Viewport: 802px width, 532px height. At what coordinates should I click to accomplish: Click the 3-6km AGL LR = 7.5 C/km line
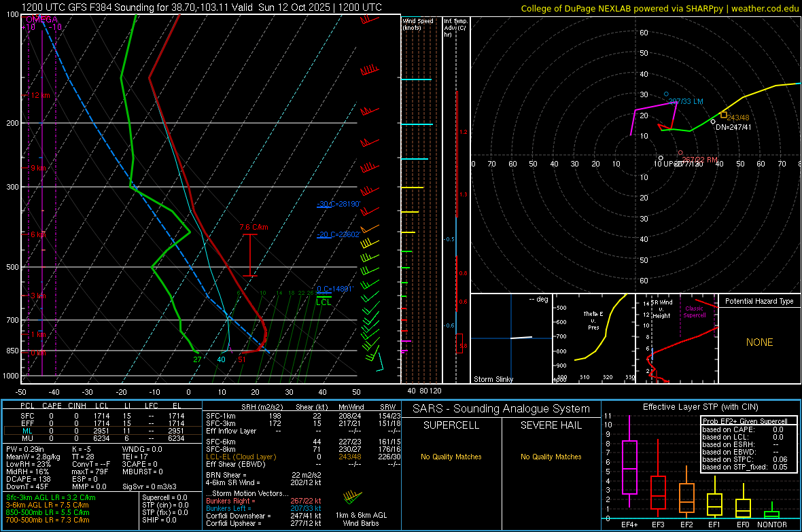tap(48, 505)
